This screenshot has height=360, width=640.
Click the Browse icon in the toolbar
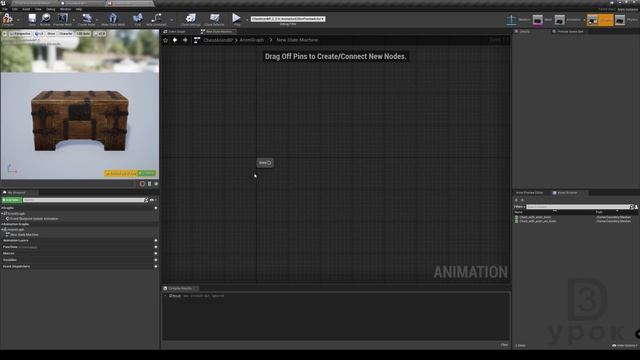click(45, 19)
